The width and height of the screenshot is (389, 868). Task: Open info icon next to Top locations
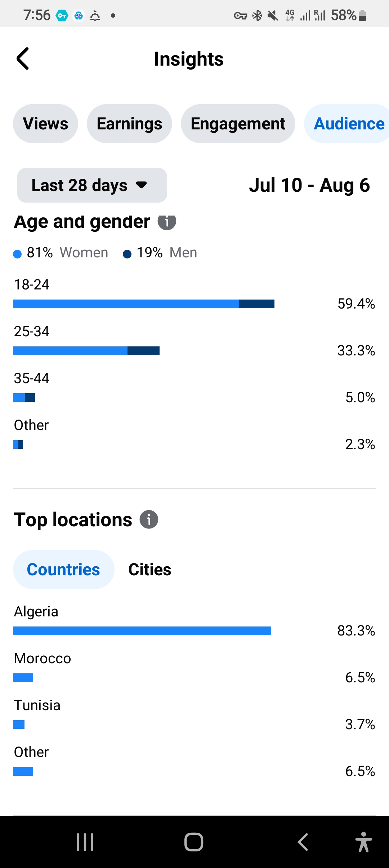(149, 519)
